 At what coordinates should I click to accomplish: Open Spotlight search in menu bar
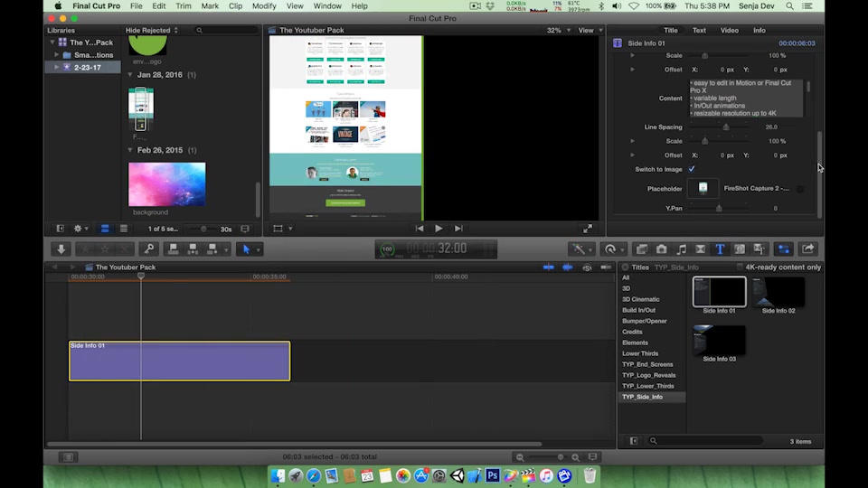790,6
